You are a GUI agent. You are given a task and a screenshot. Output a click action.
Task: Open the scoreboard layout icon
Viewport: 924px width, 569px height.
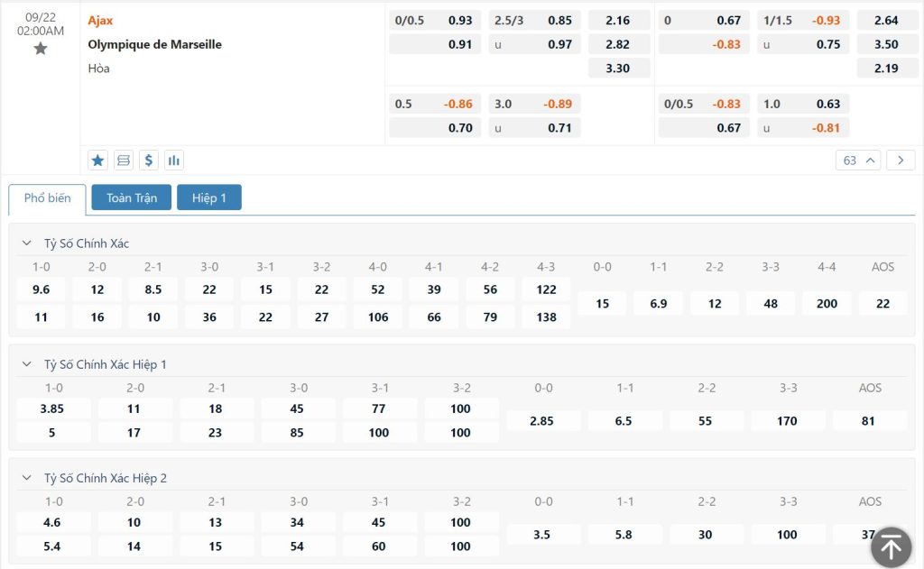tap(124, 161)
